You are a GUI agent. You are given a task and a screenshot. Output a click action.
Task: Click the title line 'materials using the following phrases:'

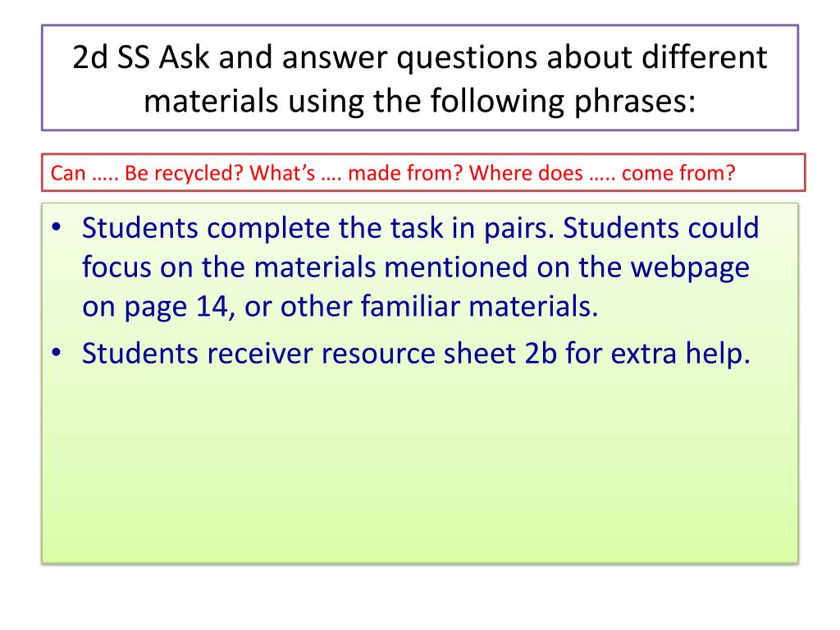coord(420,100)
